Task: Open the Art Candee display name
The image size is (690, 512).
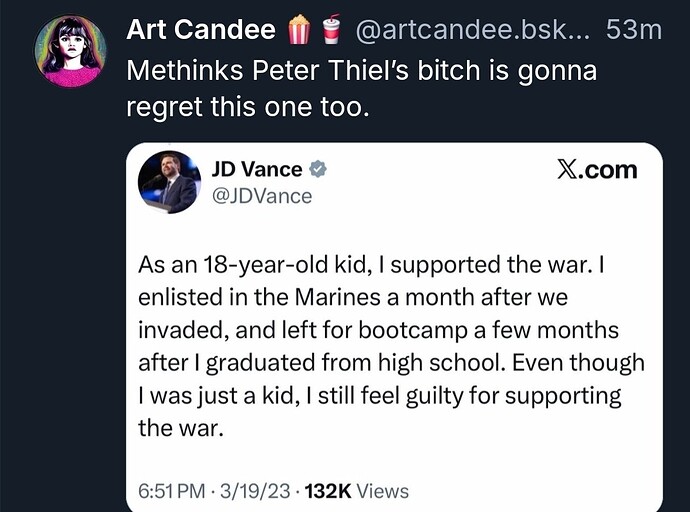Action: tap(200, 31)
